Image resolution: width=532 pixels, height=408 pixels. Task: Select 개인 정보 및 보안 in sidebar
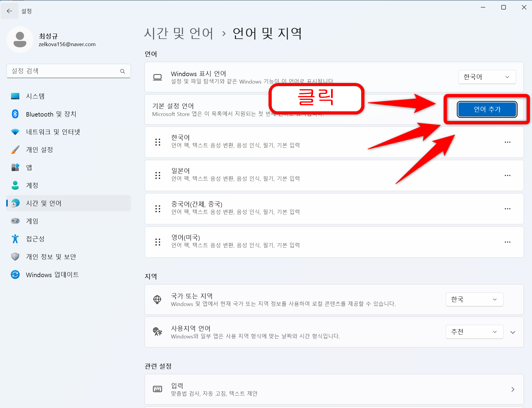click(68, 257)
